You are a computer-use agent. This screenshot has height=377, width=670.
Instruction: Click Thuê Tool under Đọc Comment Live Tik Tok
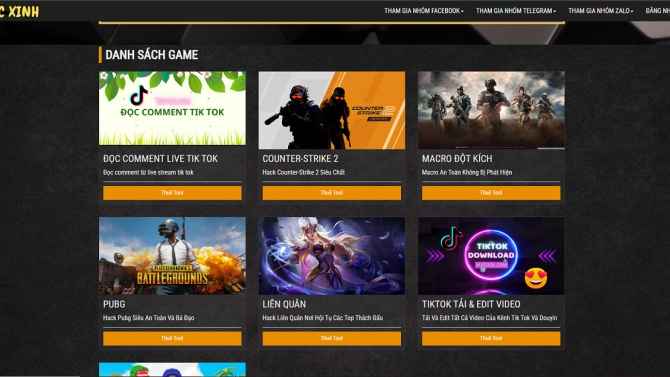point(172,193)
